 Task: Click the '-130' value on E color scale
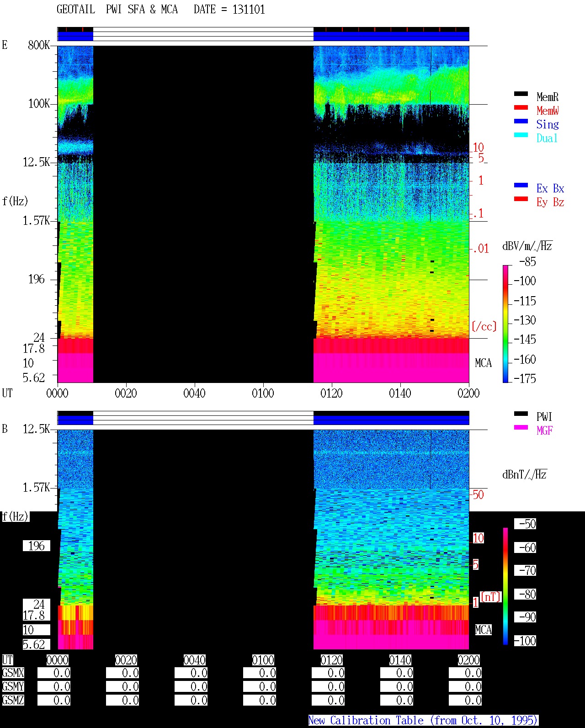[525, 320]
